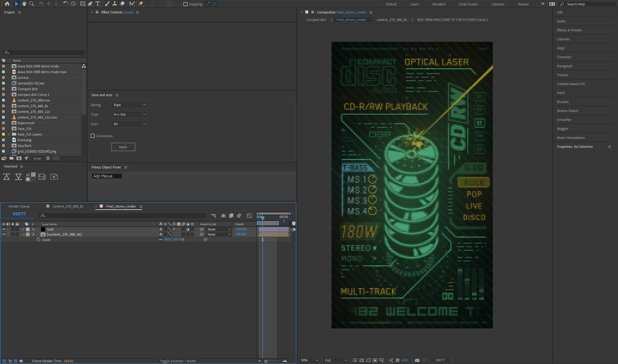The image size is (618, 364).
Task: Select the Rotation tool
Action: pos(65,4)
